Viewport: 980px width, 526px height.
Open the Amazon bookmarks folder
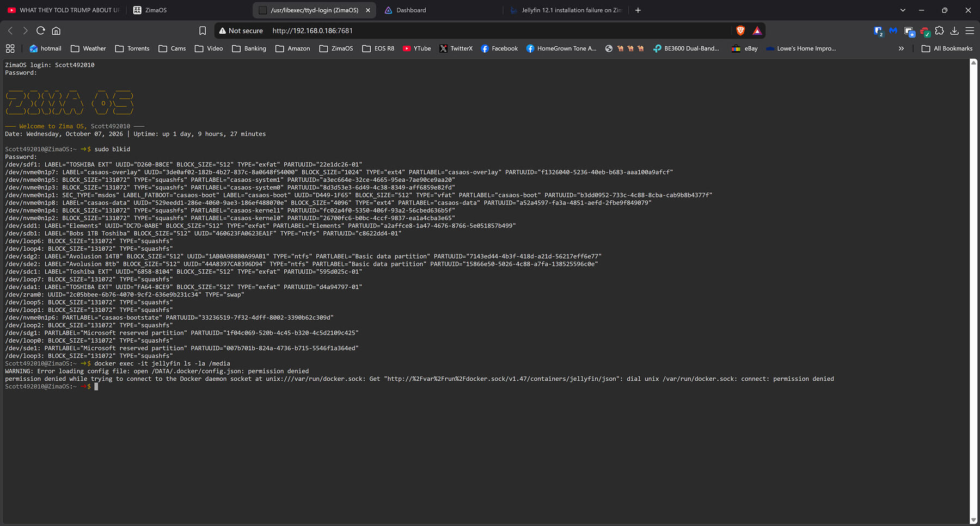click(293, 48)
